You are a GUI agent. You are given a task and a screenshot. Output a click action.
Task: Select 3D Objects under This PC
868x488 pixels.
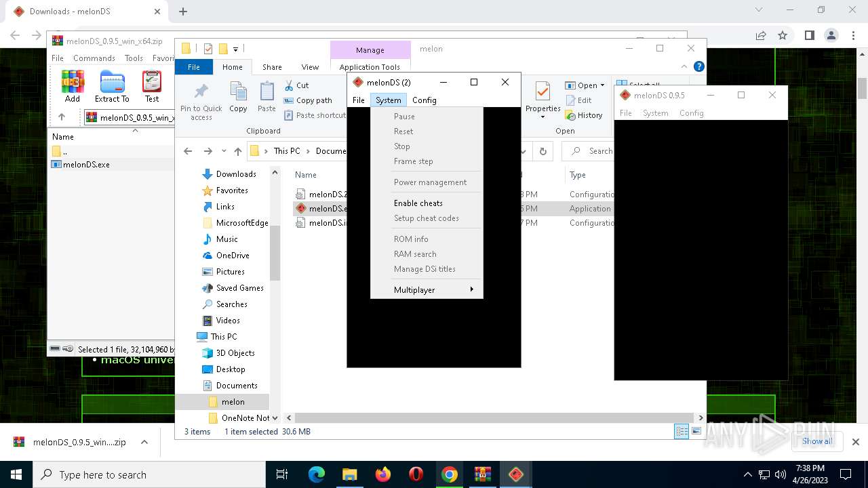point(235,353)
